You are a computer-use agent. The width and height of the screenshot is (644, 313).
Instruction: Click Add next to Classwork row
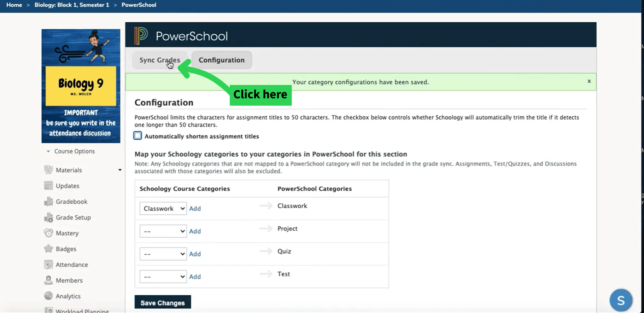[195, 209]
